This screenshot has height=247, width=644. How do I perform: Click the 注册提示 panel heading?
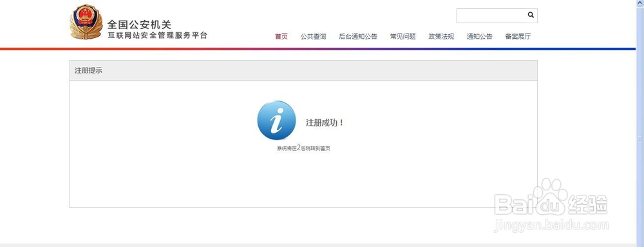tap(88, 71)
